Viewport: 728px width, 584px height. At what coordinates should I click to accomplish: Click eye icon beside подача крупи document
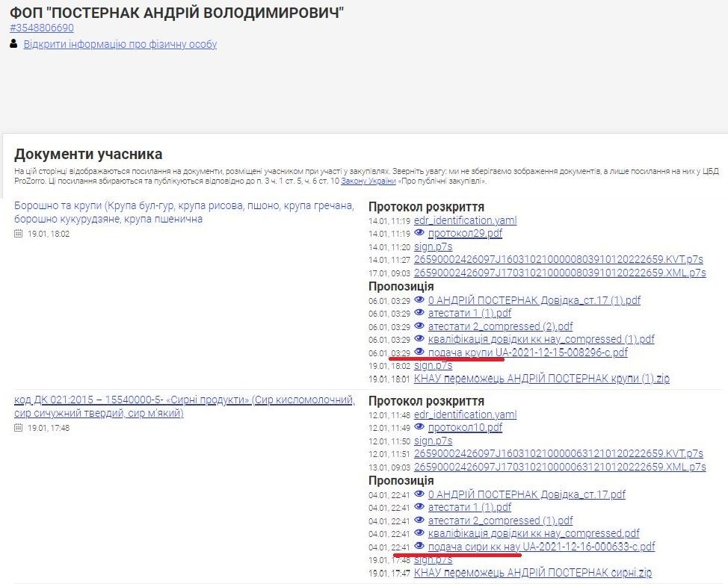419,352
